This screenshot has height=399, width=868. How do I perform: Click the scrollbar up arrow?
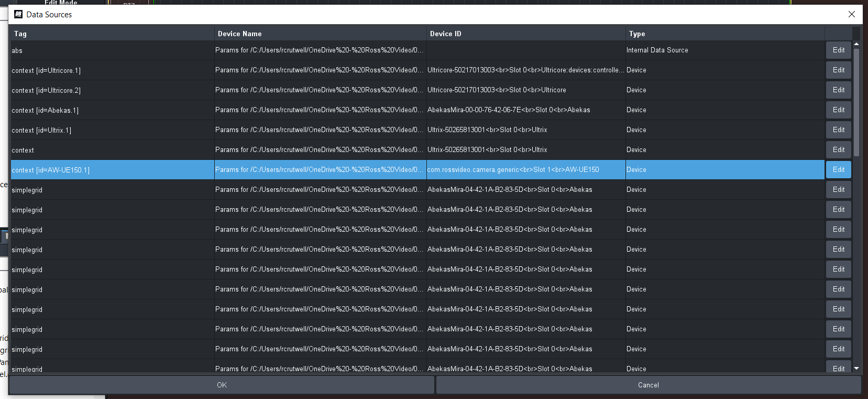pyautogui.click(x=856, y=44)
